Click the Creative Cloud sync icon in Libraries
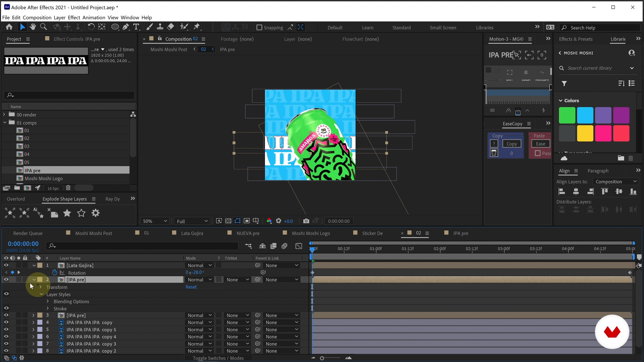Screen dimensions: 644x362 point(564,158)
